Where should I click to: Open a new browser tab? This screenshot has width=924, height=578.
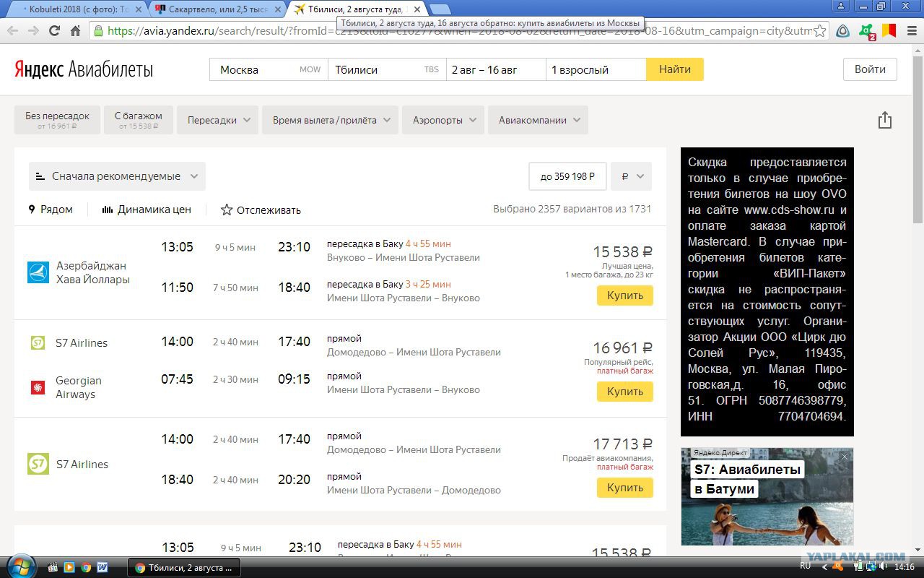pos(440,9)
